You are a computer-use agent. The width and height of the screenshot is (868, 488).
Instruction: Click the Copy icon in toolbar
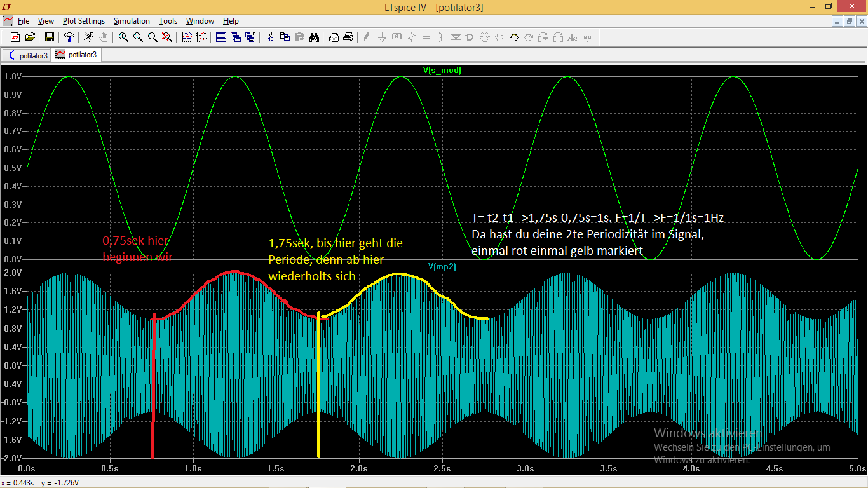coord(285,37)
